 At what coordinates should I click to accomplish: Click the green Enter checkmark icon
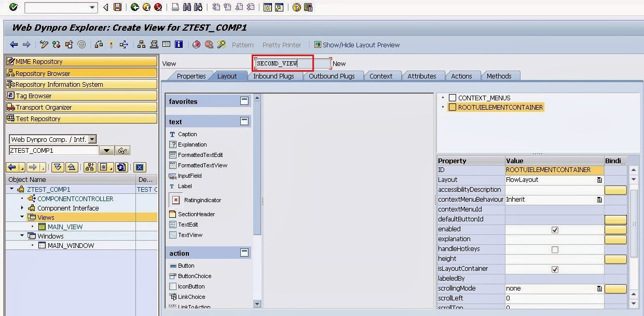point(13,7)
